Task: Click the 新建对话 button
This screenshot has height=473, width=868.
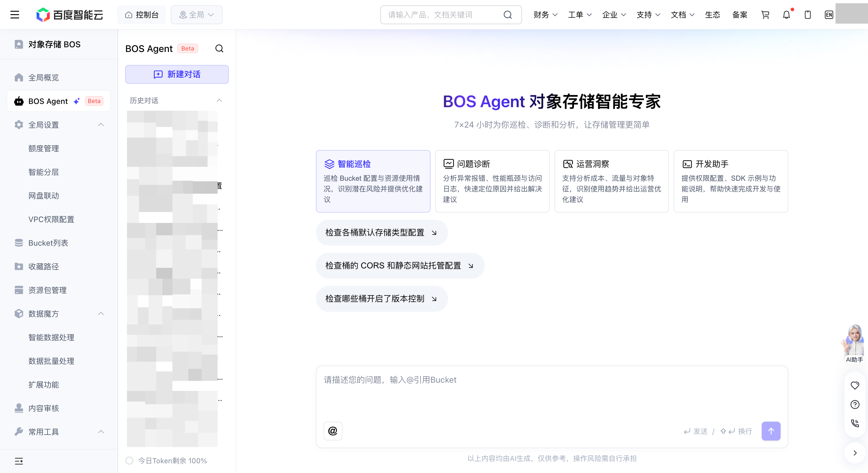Action: 177,74
